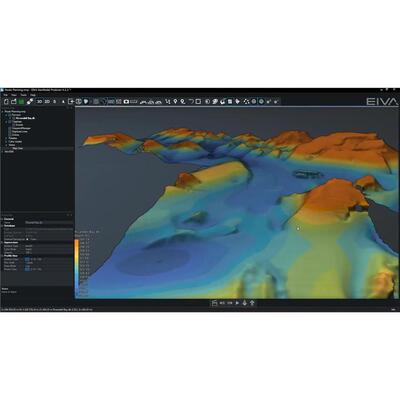
Task: Click the shield-shaped toolbar icon
Action: tap(86, 101)
